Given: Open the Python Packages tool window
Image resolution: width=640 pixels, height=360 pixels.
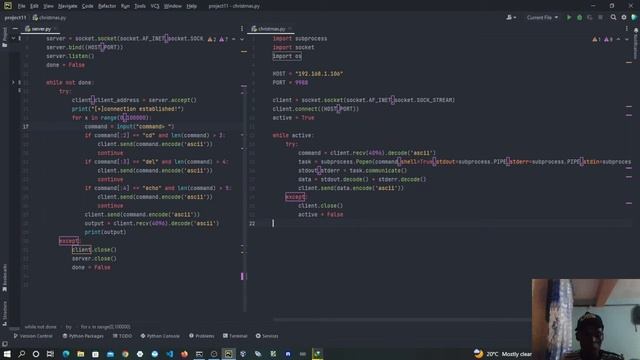Looking at the screenshot, I should [83, 336].
